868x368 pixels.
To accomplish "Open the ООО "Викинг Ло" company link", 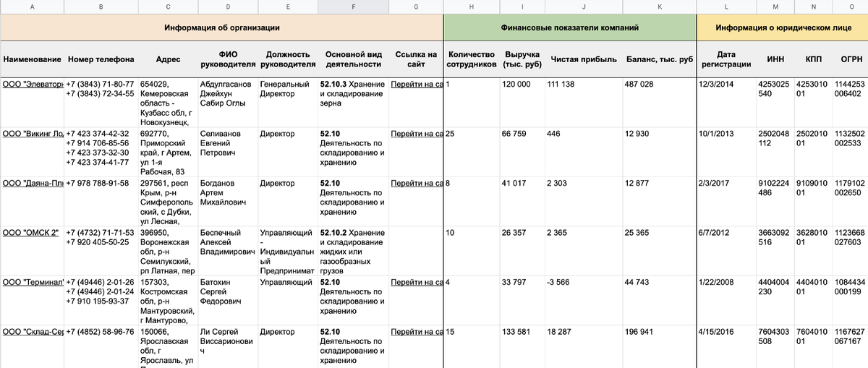I will (33, 134).
